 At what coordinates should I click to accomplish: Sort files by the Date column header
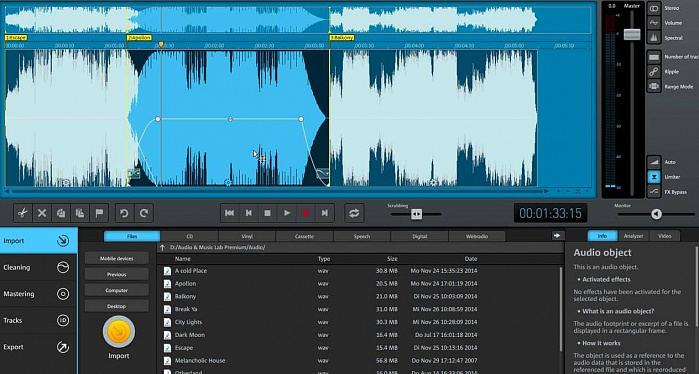(x=471, y=259)
